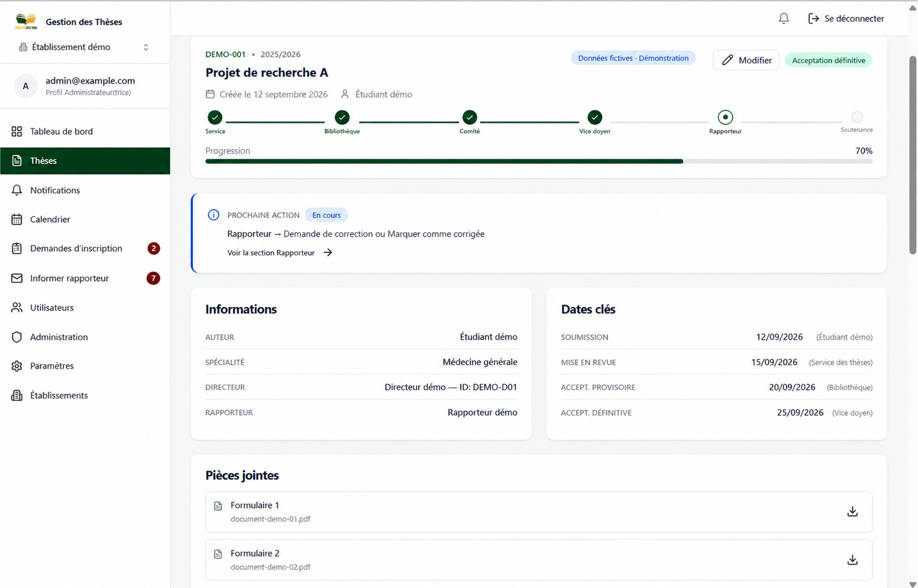Click the calendar icon beside creation date
The width and height of the screenshot is (918, 588).
pyautogui.click(x=210, y=94)
